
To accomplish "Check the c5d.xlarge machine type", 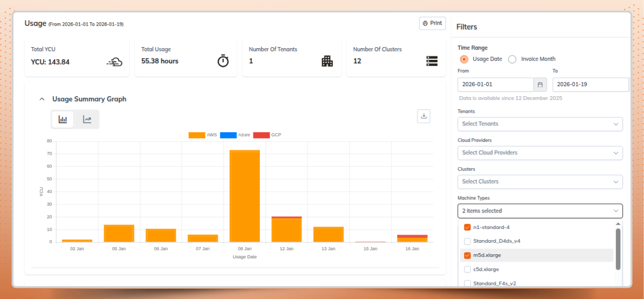I will [467, 269].
